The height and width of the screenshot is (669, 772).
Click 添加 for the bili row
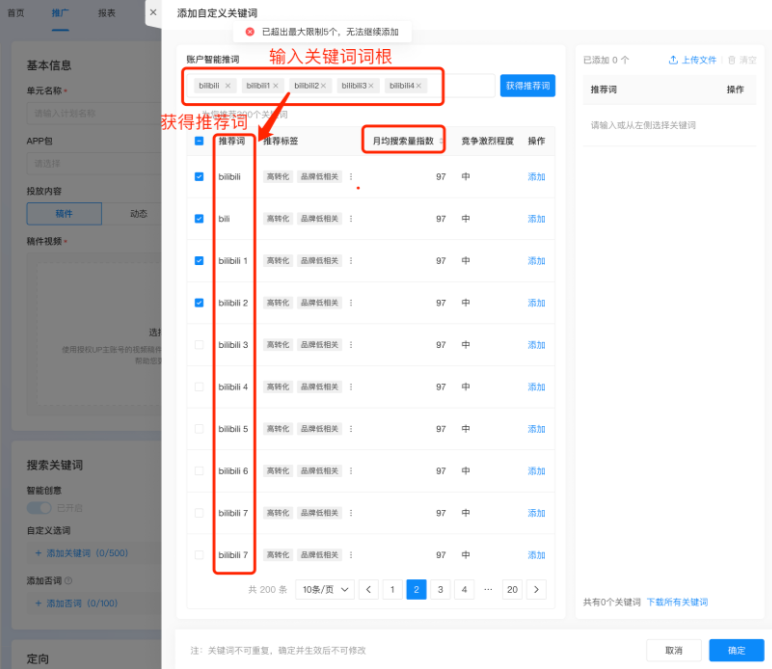[x=536, y=219]
